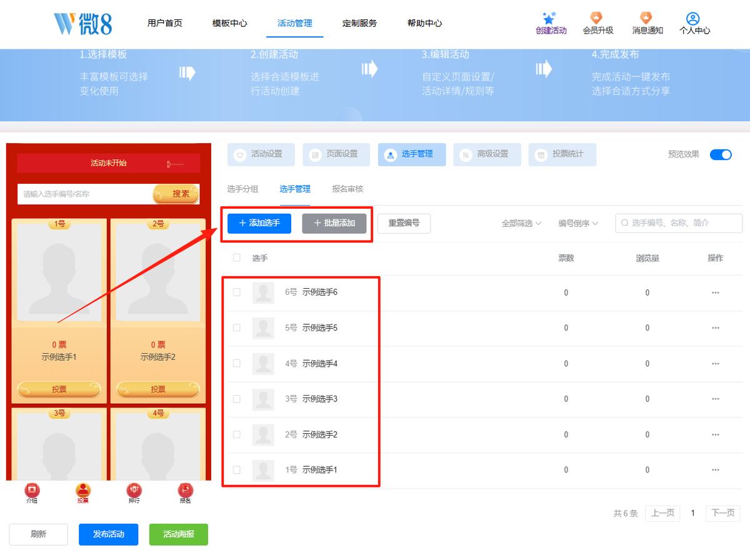Viewport: 750px width, 560px height.
Task: Click the blue 发布活动 button
Action: tap(109, 534)
